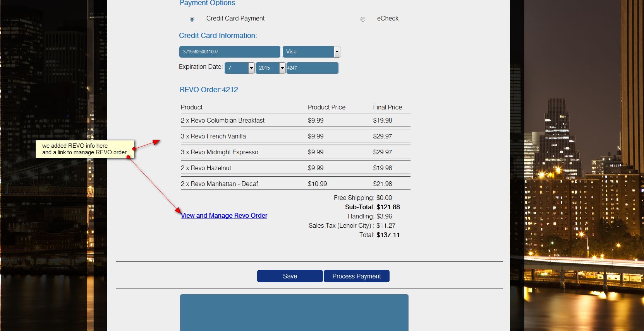Click the large blue text area below the buttons
The width and height of the screenshot is (644, 331).
tap(294, 312)
